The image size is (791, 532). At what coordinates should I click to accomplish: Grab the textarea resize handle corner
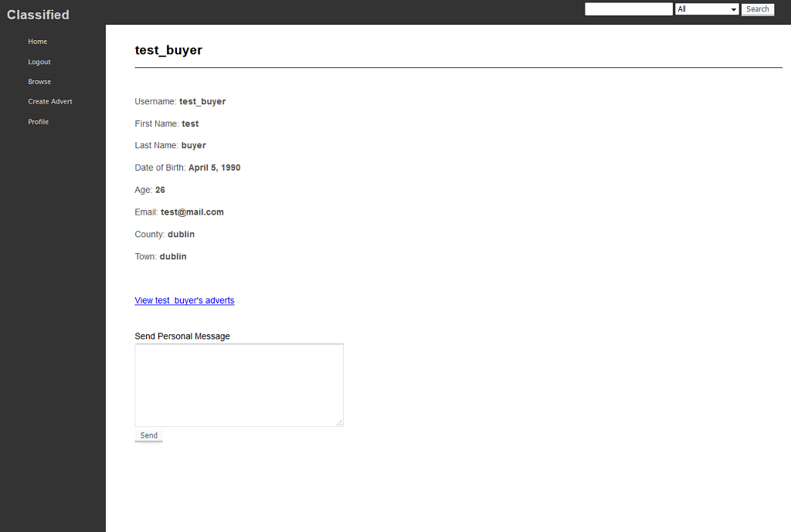coord(340,422)
